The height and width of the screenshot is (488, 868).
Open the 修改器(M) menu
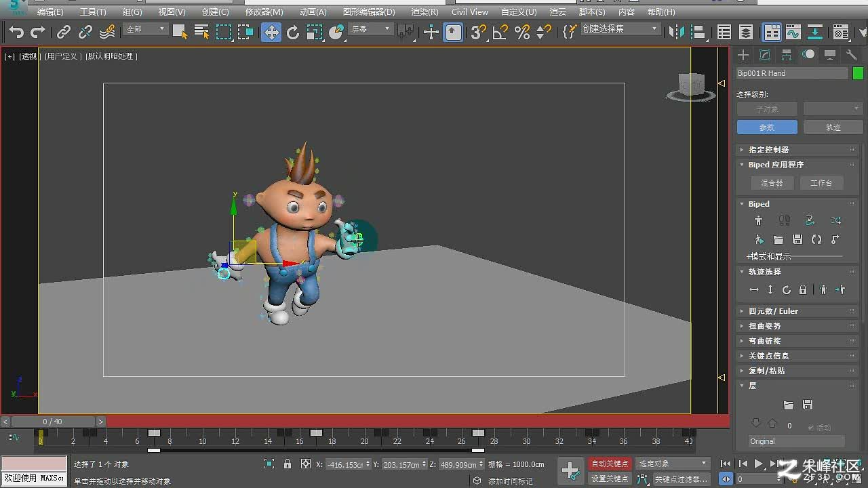point(264,12)
